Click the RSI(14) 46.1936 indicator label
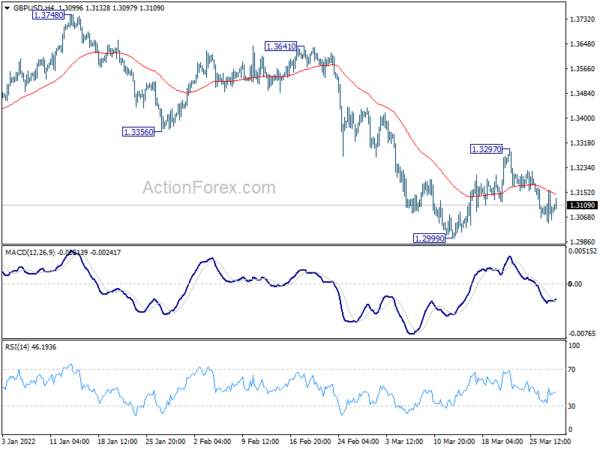 pyautogui.click(x=30, y=347)
